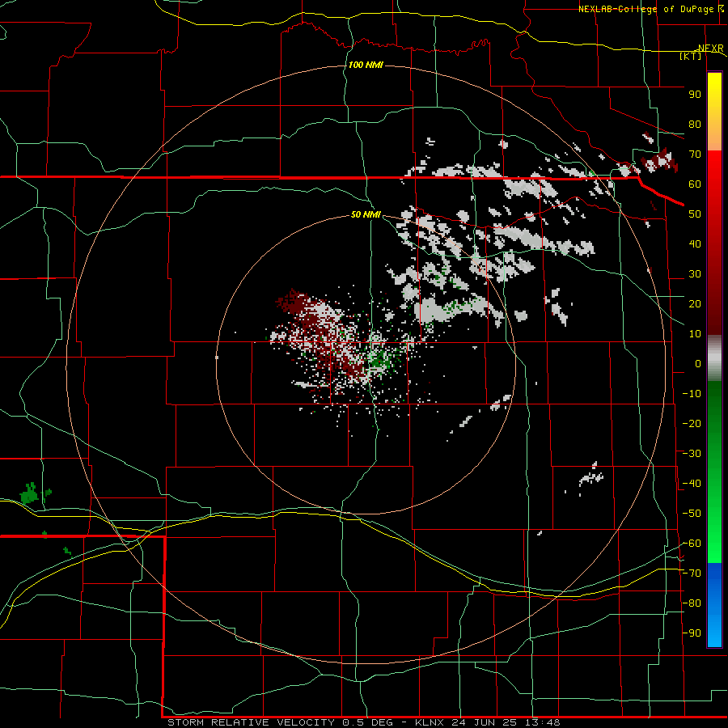
Task: Click the -20 scale value
Action: tap(692, 424)
